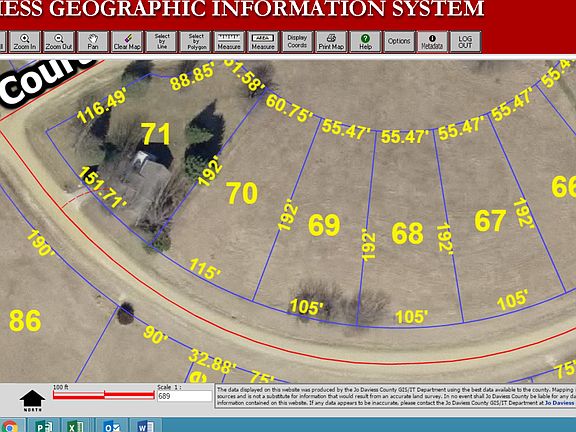The width and height of the screenshot is (576, 432).
Task: Activate the Pan hand tool
Action: (x=93, y=42)
